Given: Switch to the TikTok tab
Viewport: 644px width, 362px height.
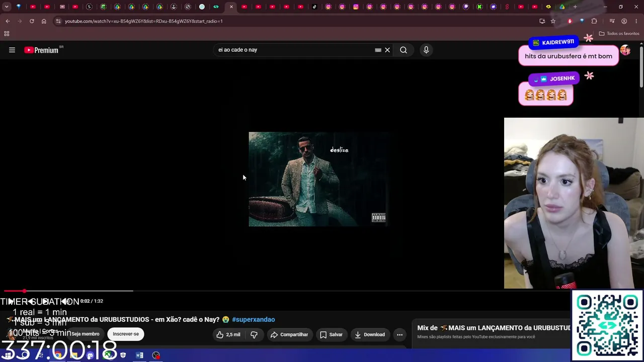Looking at the screenshot, I should (x=314, y=7).
